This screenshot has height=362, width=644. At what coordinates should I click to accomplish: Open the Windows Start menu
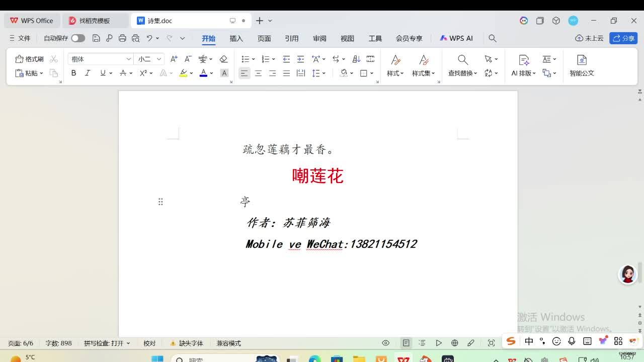click(x=157, y=358)
